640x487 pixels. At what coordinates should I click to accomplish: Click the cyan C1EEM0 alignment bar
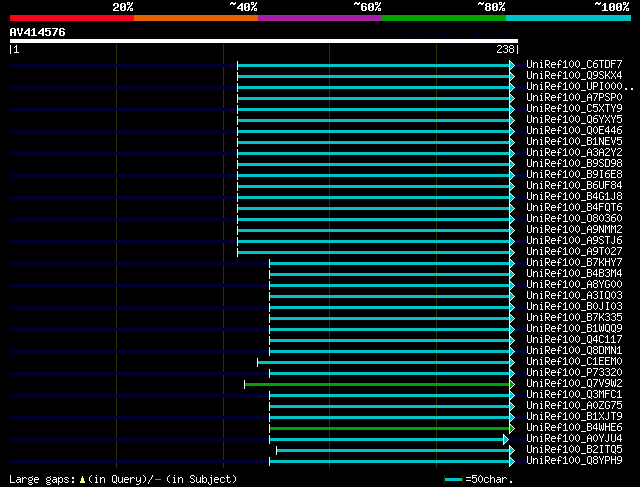383,362
